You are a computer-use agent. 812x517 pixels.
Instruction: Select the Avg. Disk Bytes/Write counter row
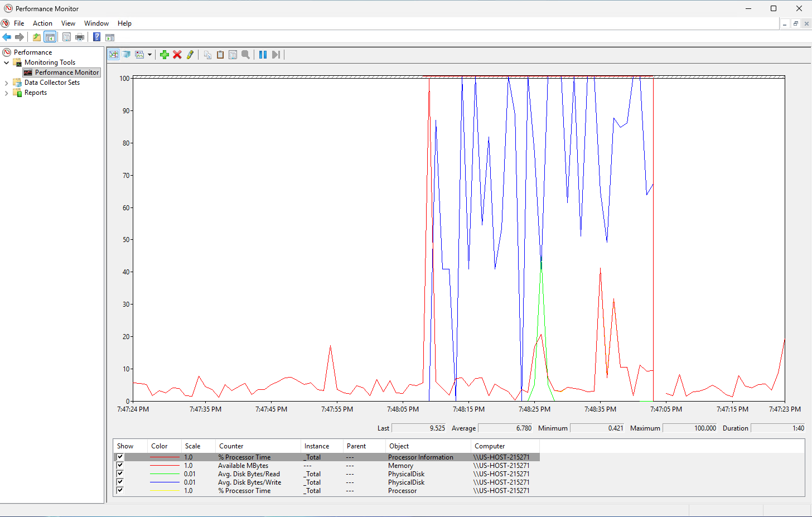326,482
